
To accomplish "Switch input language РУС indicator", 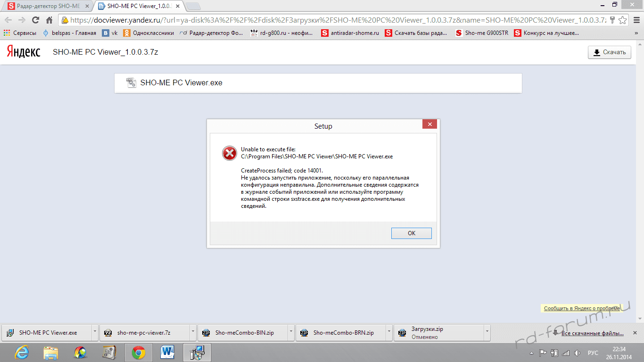I will click(x=593, y=353).
